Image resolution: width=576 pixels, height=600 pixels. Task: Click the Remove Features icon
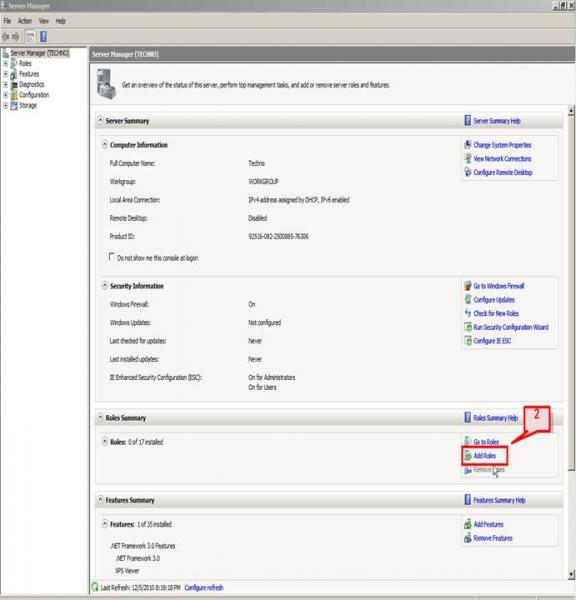[x=468, y=538]
